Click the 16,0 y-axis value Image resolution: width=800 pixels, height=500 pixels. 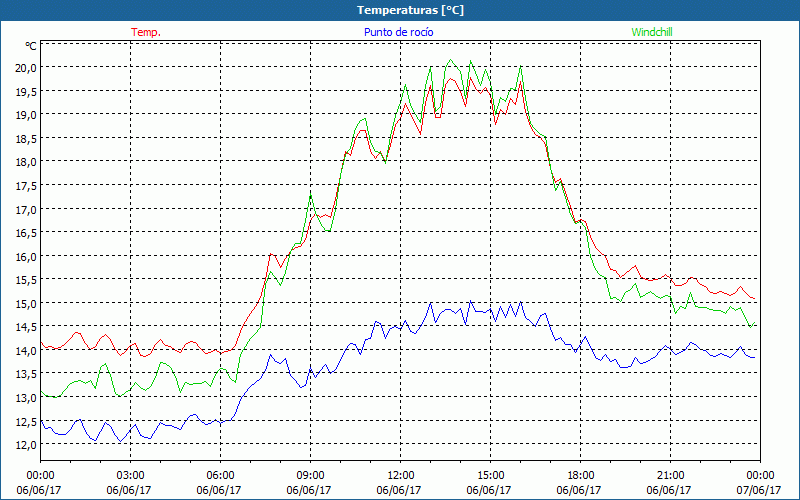click(26, 257)
